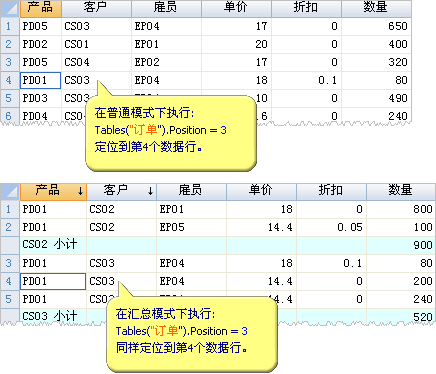Select the 折扣 column header in top table
436x374 pixels.
pos(307,8)
